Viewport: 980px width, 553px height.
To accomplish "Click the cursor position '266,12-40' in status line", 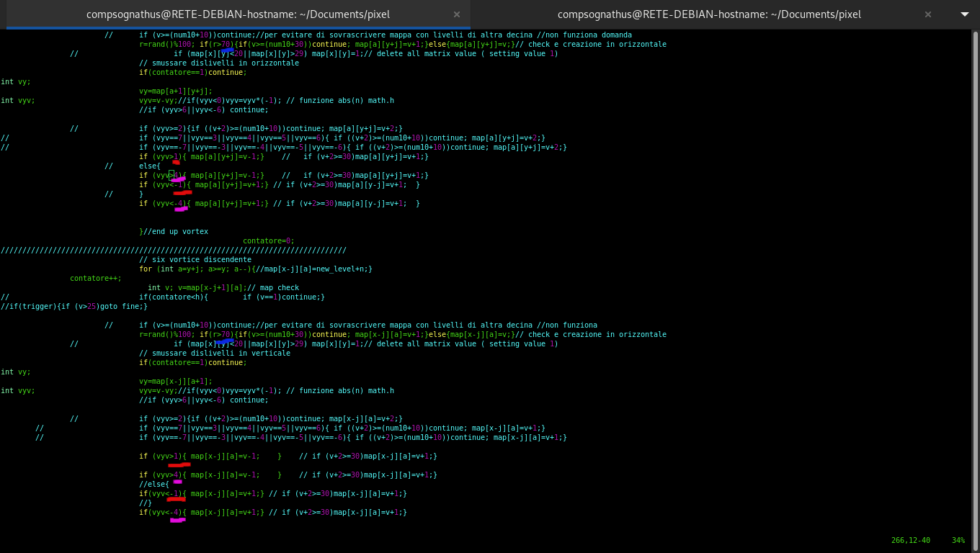I will (911, 540).
